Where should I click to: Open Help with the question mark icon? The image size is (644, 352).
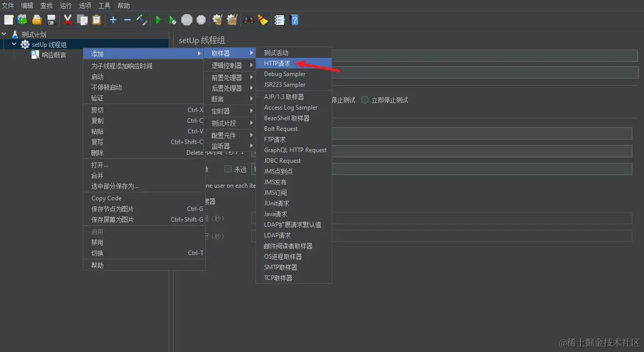294,20
